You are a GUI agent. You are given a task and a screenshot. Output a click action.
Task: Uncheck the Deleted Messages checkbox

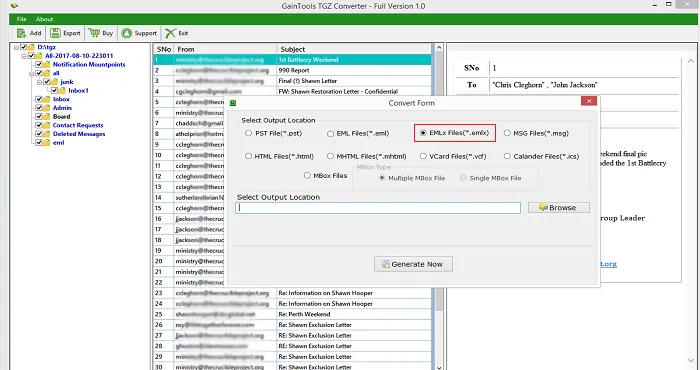coord(39,134)
